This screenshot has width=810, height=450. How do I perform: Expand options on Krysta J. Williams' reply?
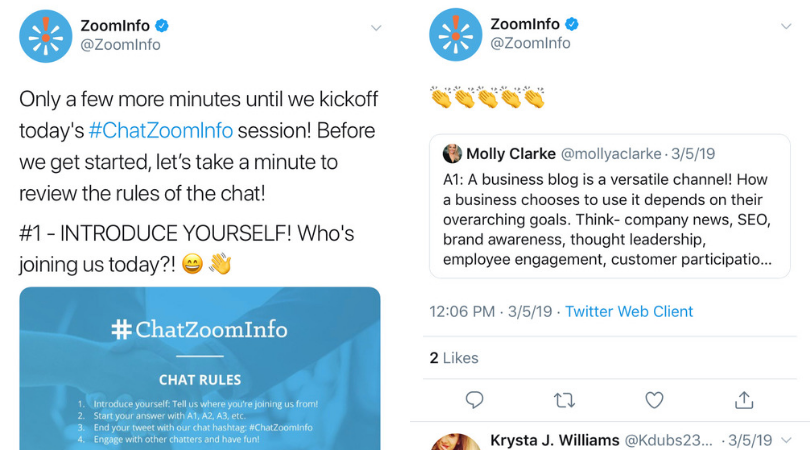[786, 440]
